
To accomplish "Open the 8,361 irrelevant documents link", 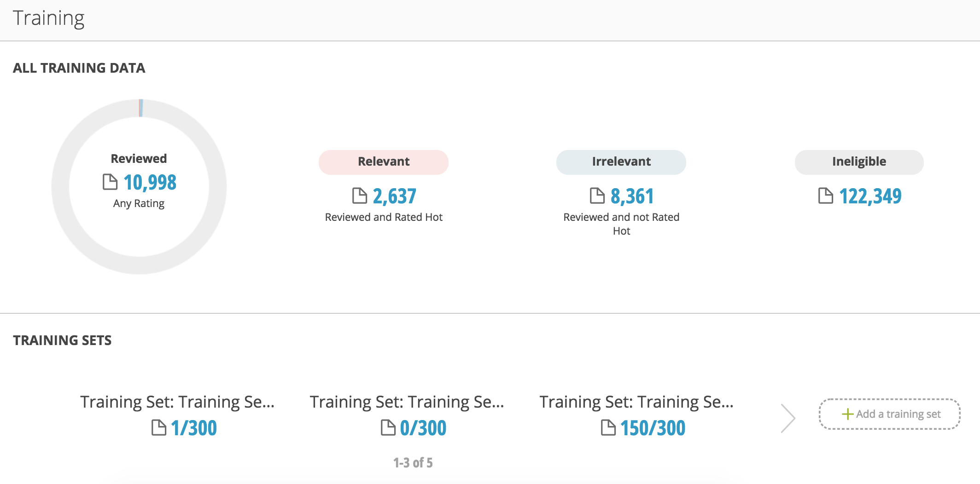I will click(x=632, y=196).
